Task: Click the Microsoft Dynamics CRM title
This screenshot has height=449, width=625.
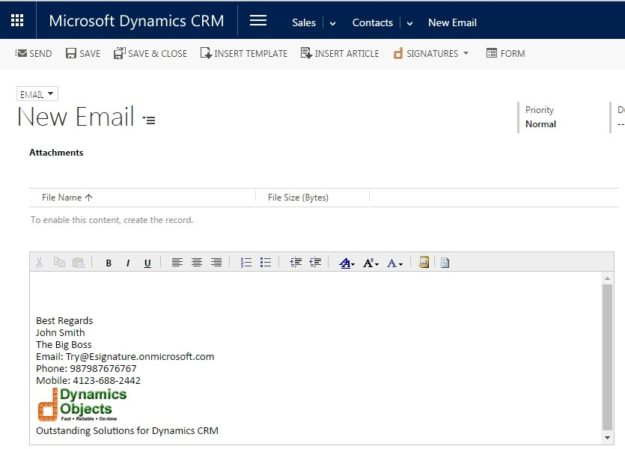Action: [136, 21]
